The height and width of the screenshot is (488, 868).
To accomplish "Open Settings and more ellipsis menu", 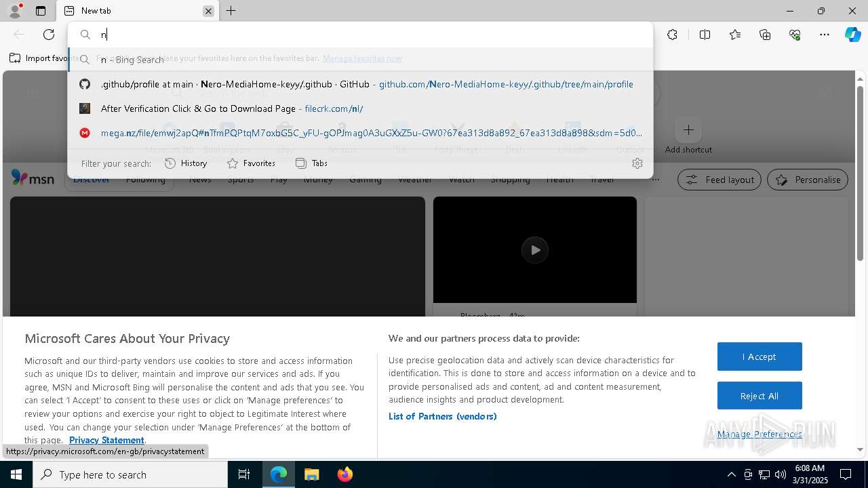I will click(825, 35).
